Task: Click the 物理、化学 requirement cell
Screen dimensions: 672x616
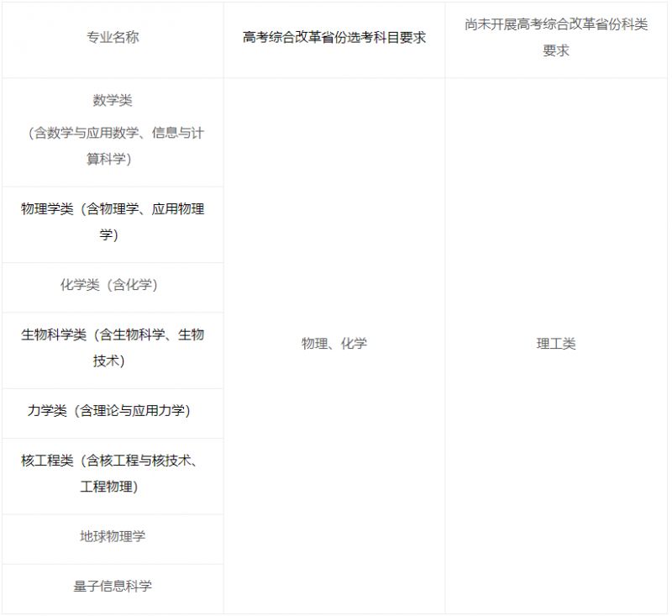Action: 334,346
